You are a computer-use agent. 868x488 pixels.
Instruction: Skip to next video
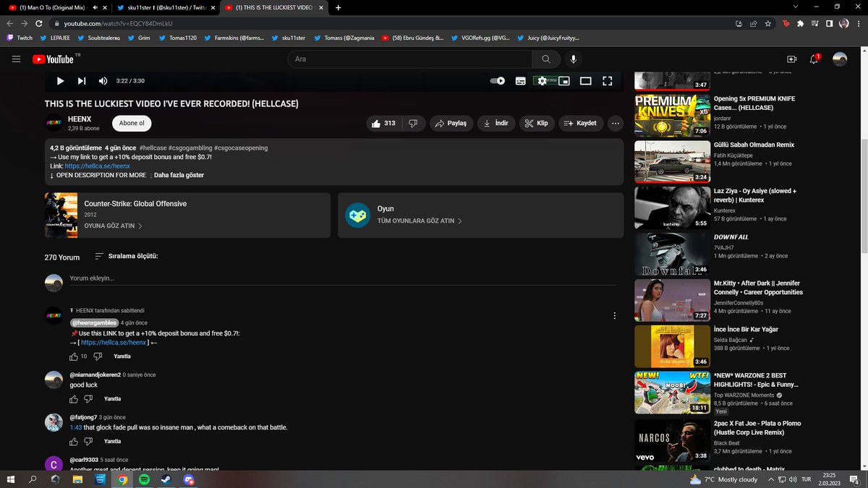point(82,81)
